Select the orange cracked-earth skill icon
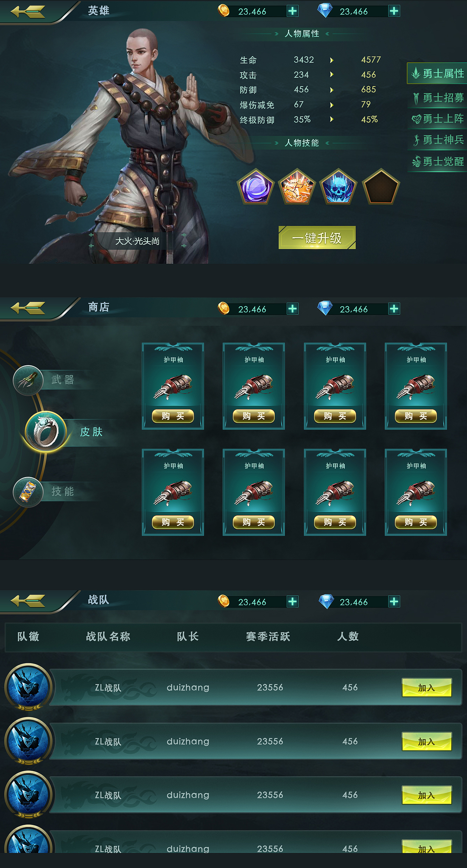This screenshot has height=868, width=467. (297, 187)
